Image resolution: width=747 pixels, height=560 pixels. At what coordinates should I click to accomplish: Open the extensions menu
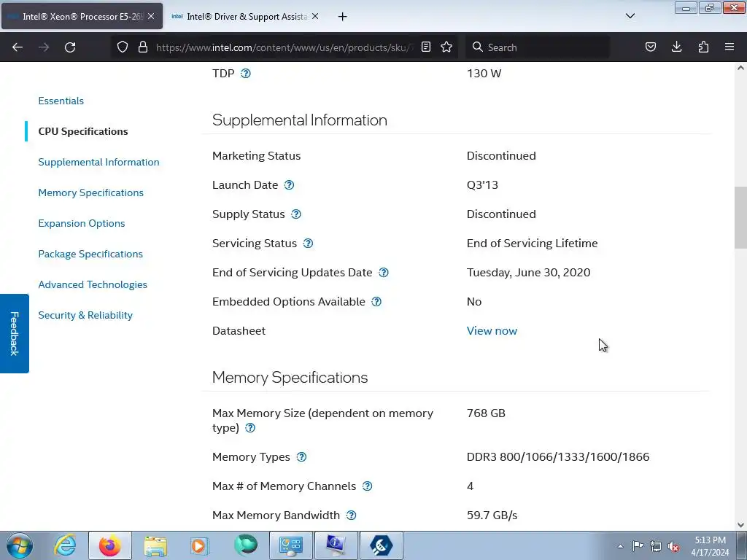(703, 47)
